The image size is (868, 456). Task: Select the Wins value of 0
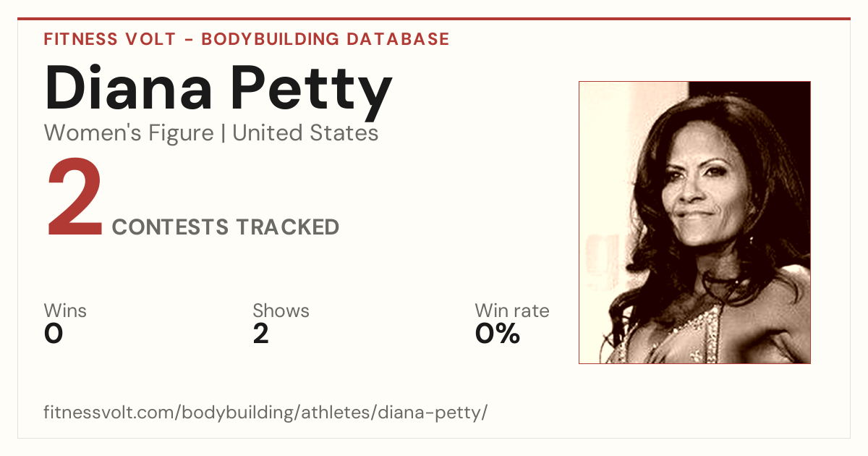[54, 334]
